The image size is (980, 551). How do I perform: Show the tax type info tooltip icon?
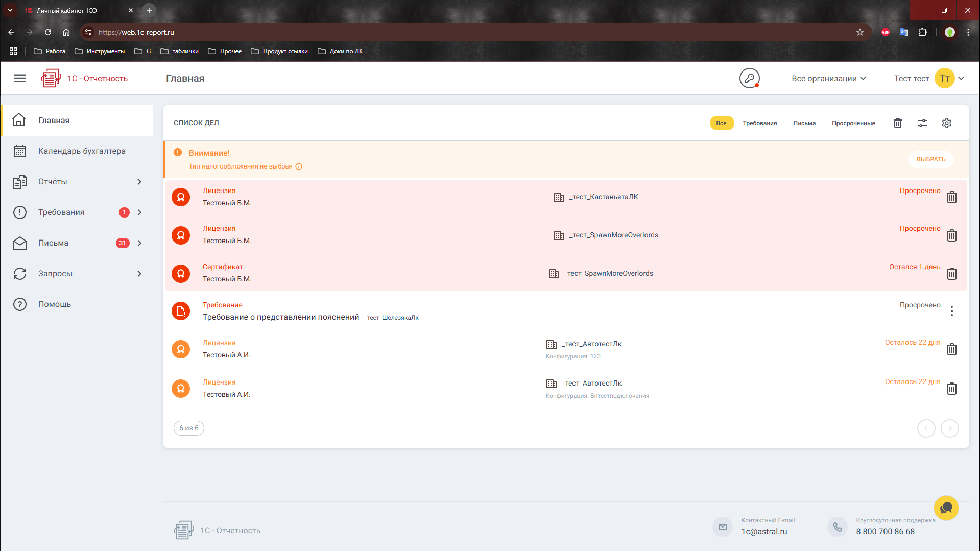tap(299, 166)
